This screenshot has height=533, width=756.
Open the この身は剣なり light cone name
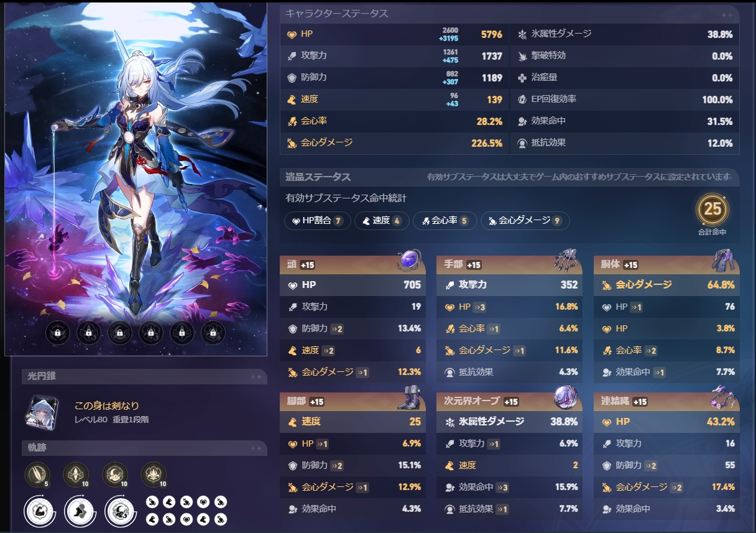[x=107, y=406]
